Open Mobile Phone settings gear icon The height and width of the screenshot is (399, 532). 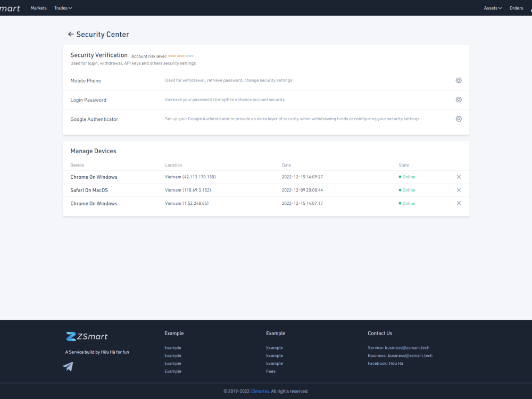(459, 80)
